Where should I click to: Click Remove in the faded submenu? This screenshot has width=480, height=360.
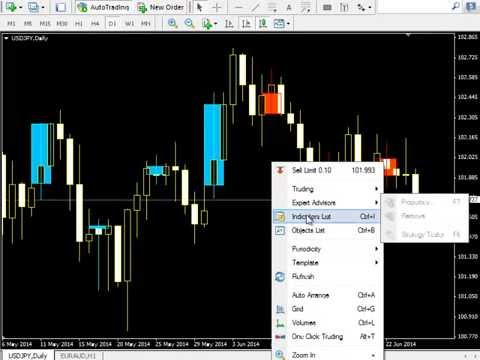(x=424, y=216)
